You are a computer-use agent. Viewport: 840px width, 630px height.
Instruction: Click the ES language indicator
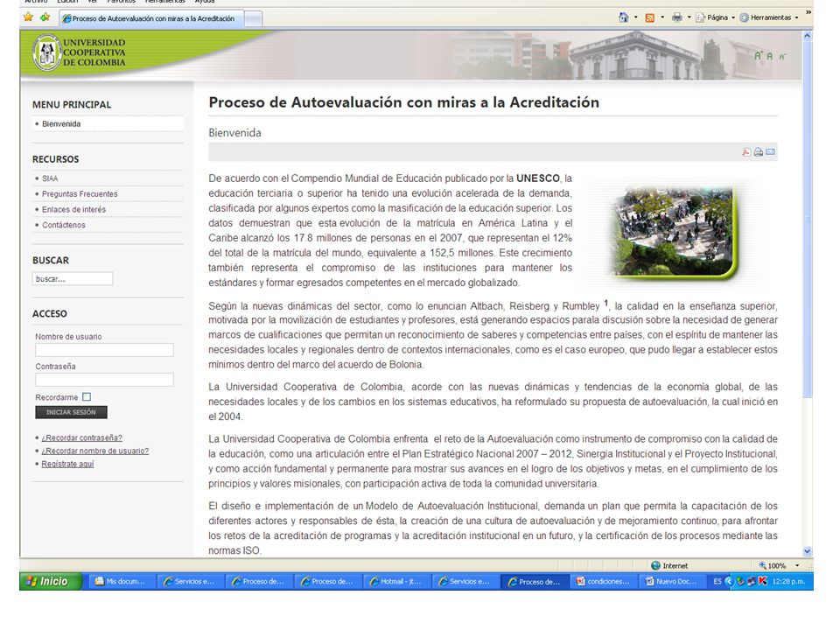[x=717, y=581]
